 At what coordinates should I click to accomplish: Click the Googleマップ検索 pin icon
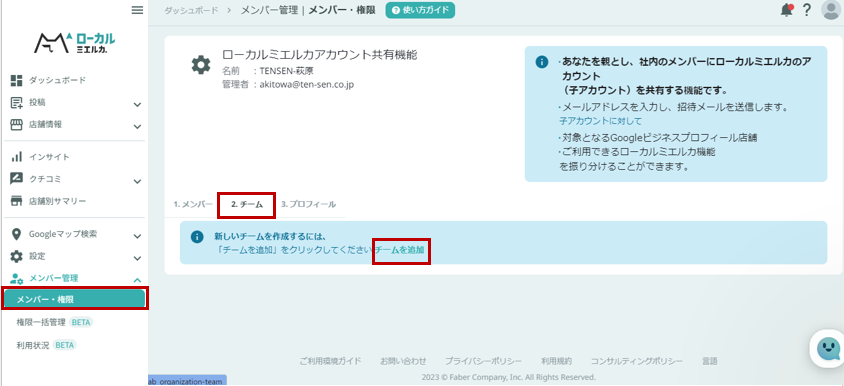pyautogui.click(x=17, y=234)
